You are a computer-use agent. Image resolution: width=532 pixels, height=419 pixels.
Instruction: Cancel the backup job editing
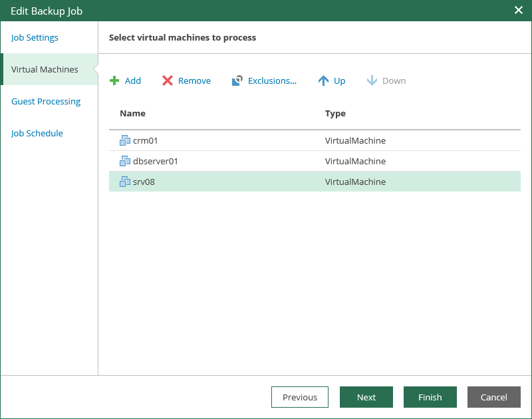tap(494, 397)
